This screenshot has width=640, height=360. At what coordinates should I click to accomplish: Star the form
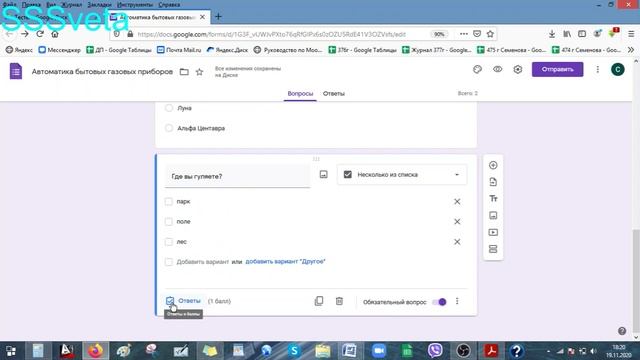click(199, 72)
